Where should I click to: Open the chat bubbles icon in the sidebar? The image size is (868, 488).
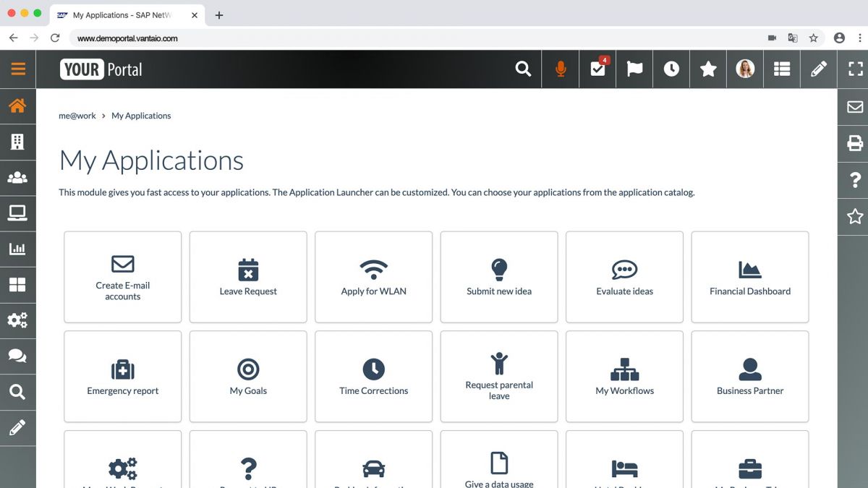[17, 356]
